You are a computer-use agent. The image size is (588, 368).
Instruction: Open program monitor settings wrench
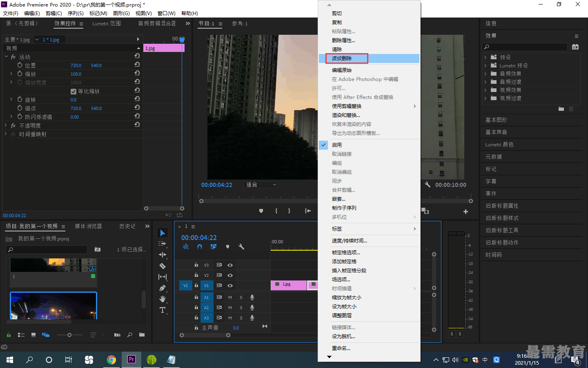(428, 185)
